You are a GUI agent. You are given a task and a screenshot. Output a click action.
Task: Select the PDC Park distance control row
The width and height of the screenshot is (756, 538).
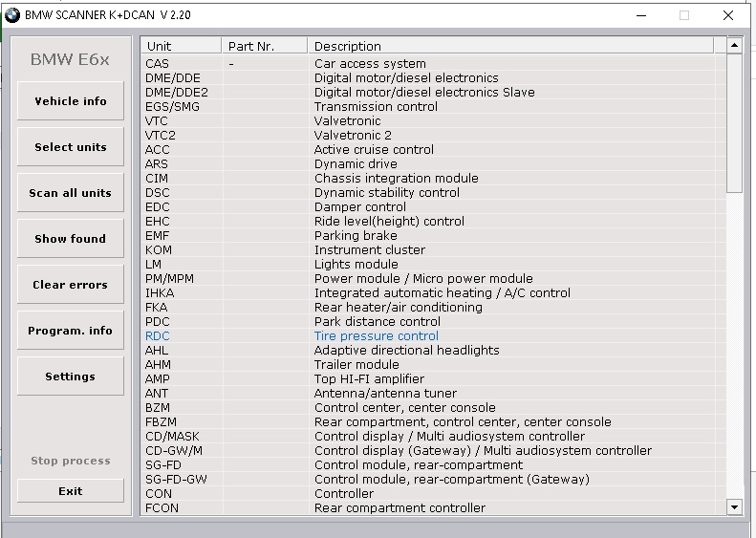(377, 322)
